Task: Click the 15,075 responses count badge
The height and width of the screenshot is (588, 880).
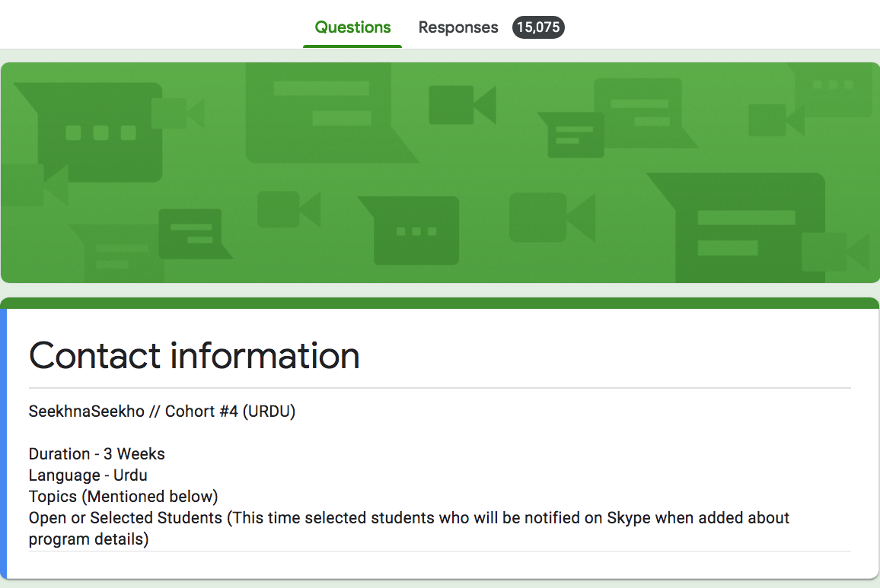Action: point(538,27)
